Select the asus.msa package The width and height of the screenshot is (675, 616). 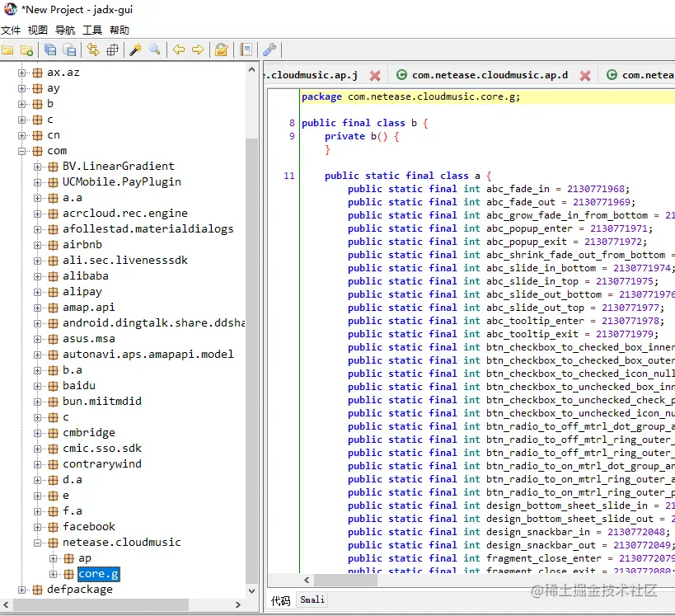89,339
